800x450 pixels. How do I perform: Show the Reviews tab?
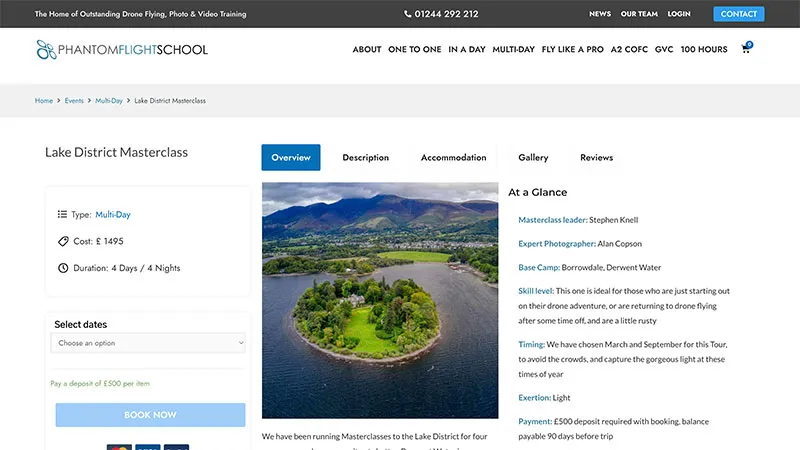click(x=596, y=158)
